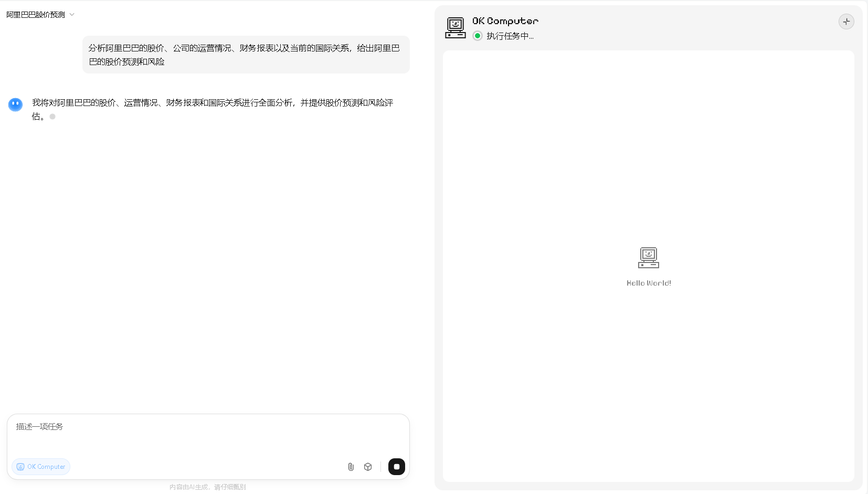Select the OK Computer panel title
Screen dimensions: 868x494
(505, 21)
